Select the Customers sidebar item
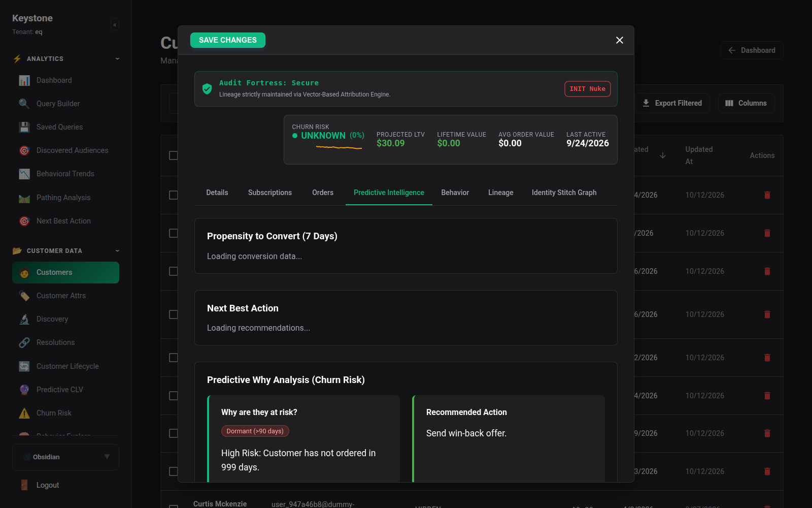 point(65,272)
